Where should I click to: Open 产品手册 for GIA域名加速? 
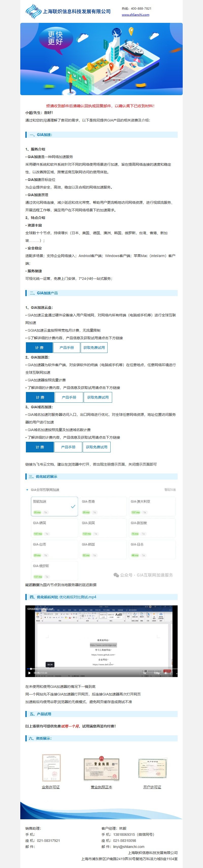click(x=68, y=447)
